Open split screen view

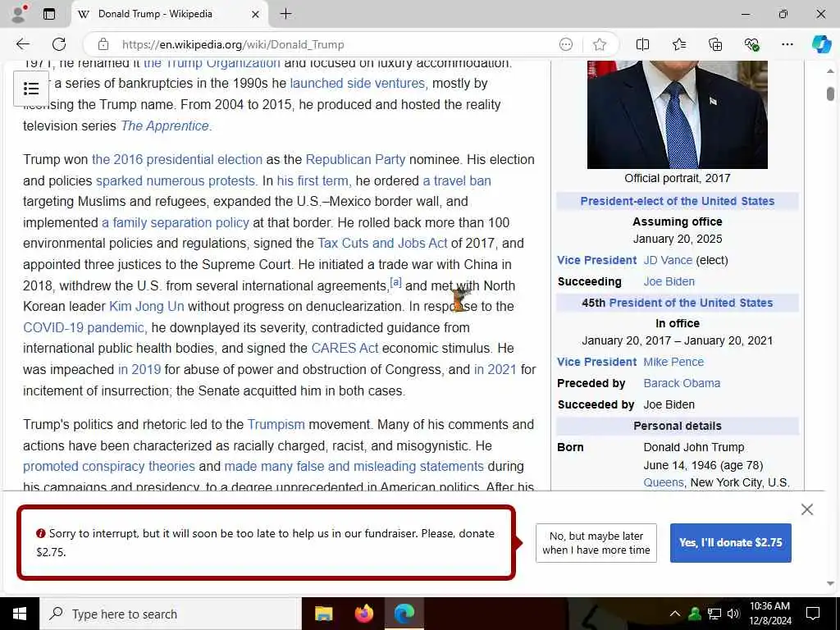point(642,44)
